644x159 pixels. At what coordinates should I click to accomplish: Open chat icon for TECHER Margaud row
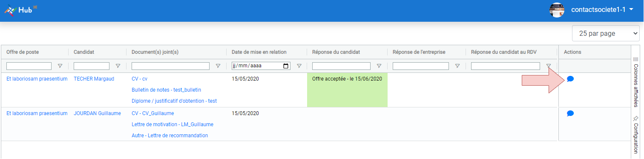[570, 79]
